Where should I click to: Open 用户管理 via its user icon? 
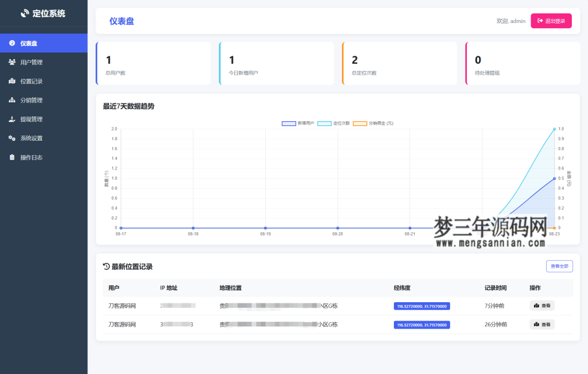(12, 61)
